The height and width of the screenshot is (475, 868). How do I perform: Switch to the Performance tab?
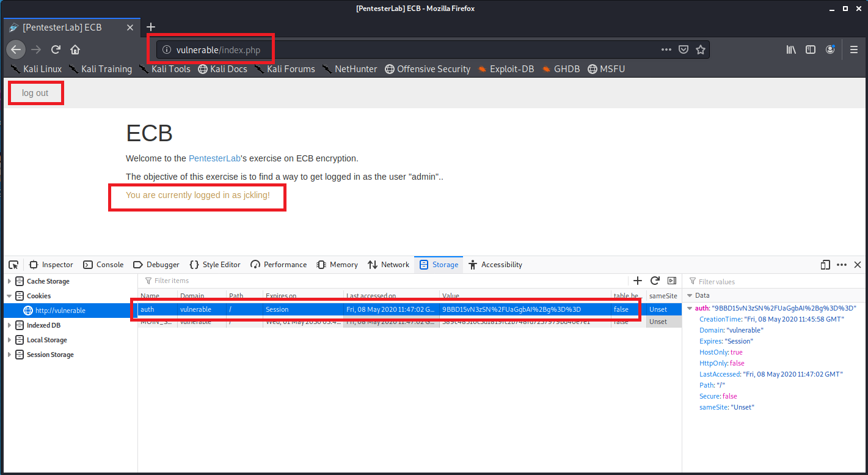(278, 265)
